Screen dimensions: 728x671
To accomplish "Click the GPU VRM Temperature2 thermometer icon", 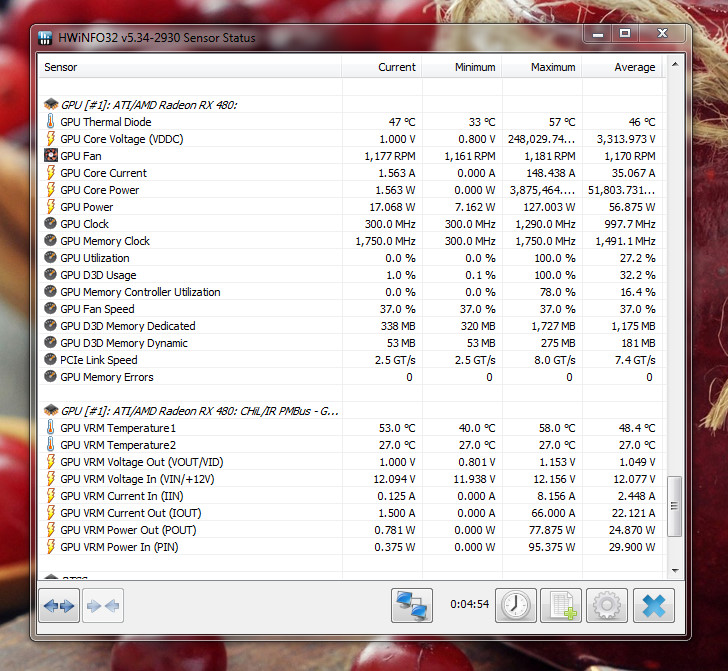I will pyautogui.click(x=51, y=444).
